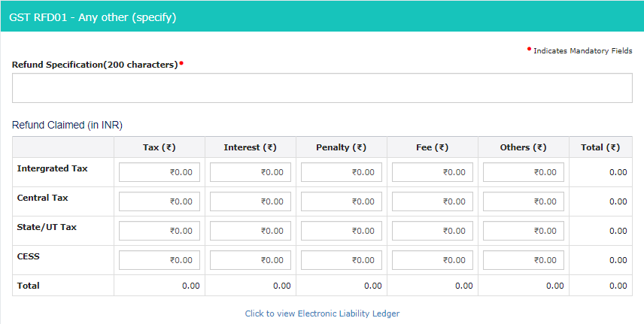Click Central Tax Penalty amount field

342,201
